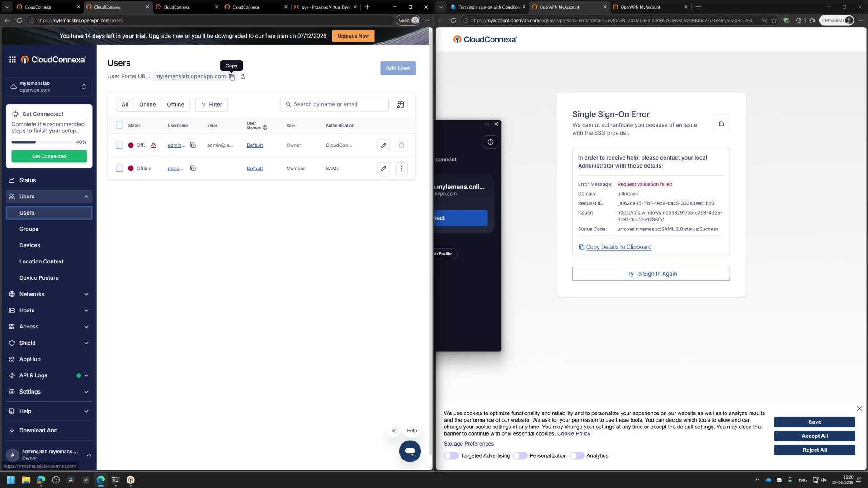
Task: Dismiss the Help chat tooltip
Action: (x=393, y=431)
